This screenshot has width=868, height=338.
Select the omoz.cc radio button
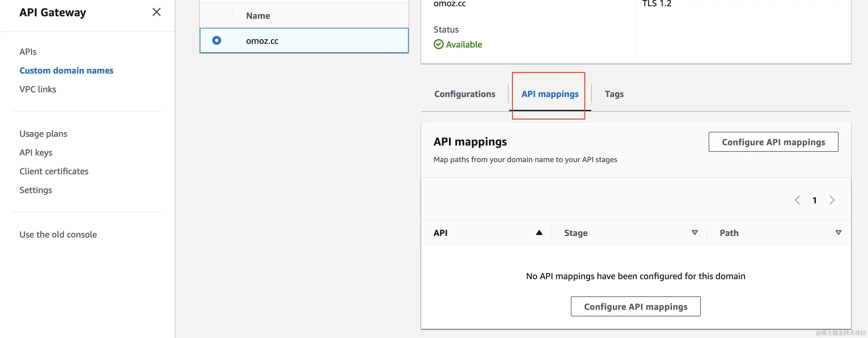pos(217,40)
